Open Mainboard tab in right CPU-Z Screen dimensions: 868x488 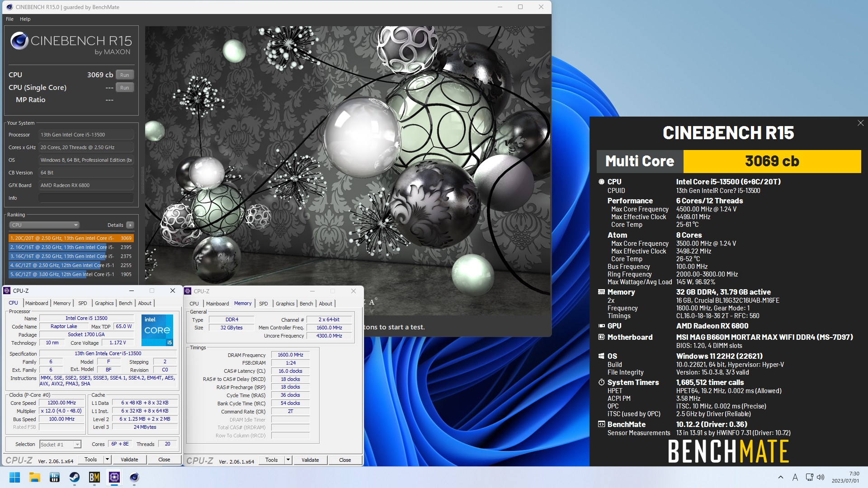click(217, 304)
